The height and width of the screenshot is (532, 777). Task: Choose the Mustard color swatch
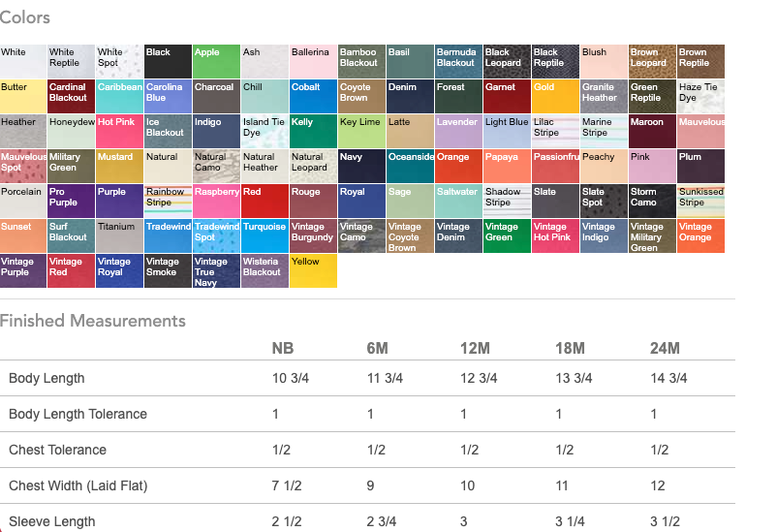point(119,166)
